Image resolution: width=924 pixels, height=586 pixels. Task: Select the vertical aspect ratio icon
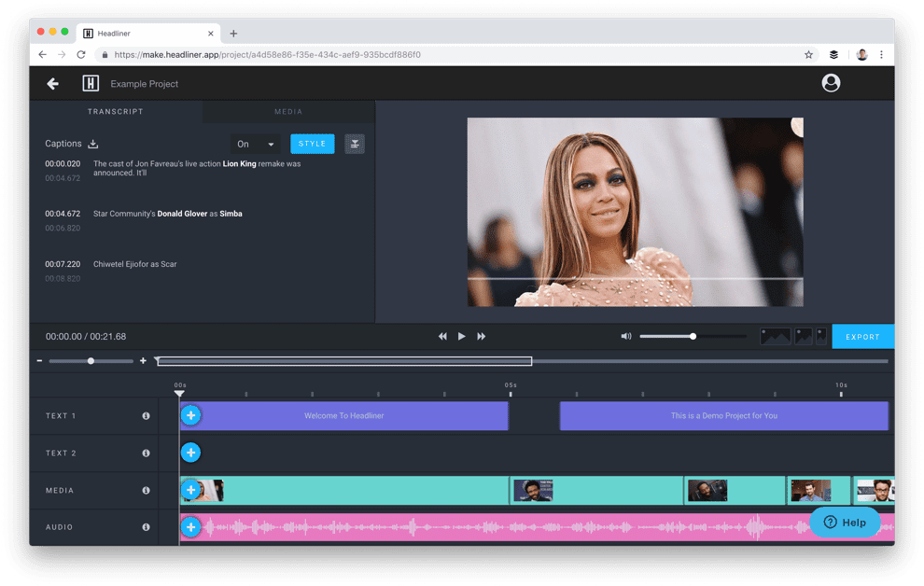tap(820, 336)
